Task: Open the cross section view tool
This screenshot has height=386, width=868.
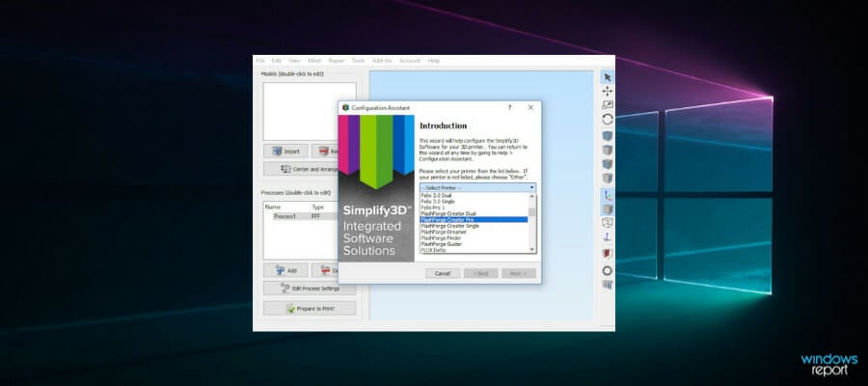Action: 608,254
